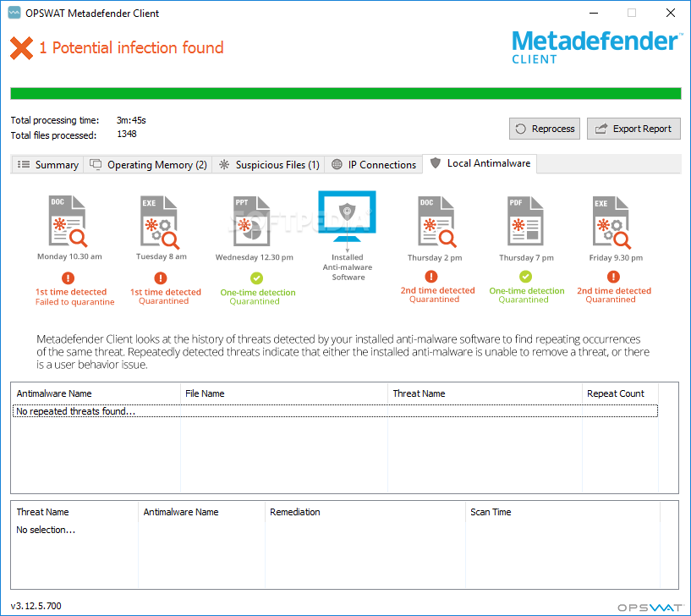Open the Summary tab
Screen dimensions: 691x616
(x=47, y=165)
